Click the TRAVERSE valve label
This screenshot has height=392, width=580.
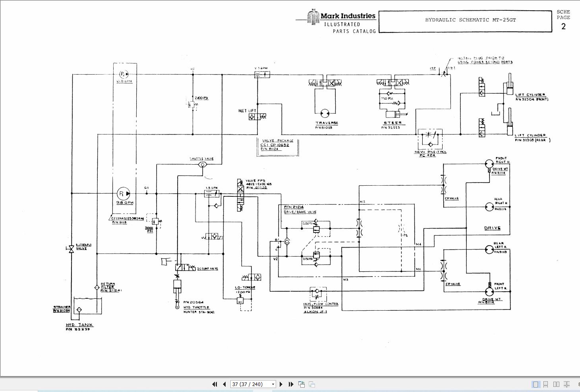pyautogui.click(x=327, y=123)
